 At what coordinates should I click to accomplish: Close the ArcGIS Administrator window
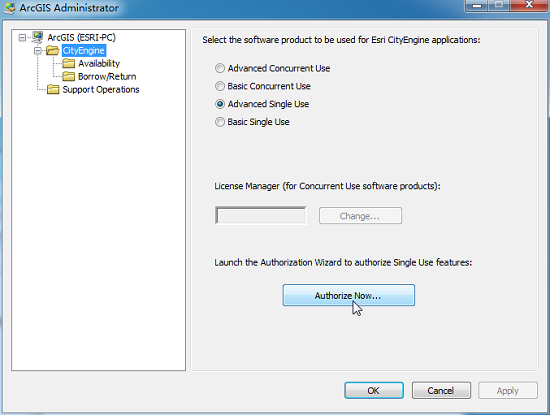pyautogui.click(x=529, y=5)
